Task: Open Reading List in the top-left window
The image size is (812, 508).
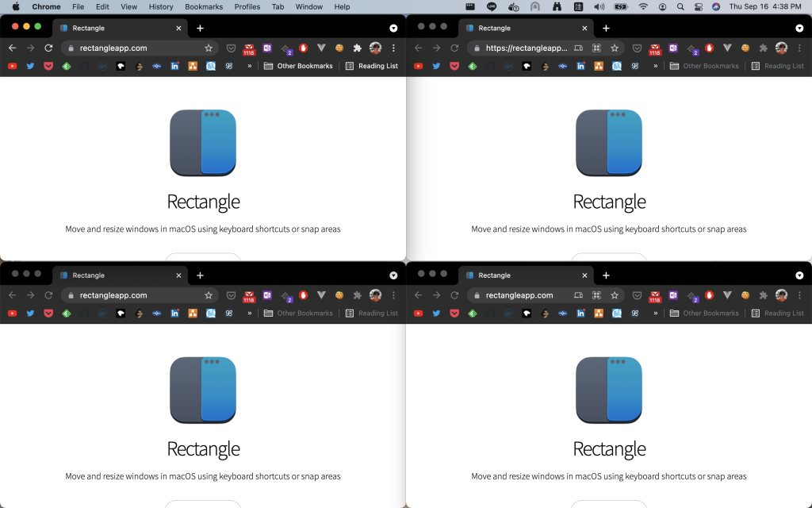Action: (x=372, y=66)
